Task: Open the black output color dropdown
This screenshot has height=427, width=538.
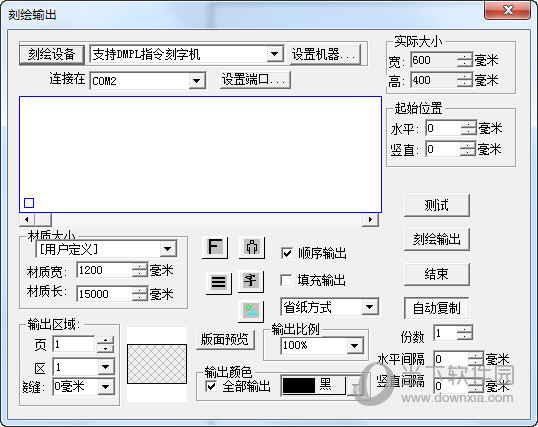Action: pyautogui.click(x=355, y=386)
